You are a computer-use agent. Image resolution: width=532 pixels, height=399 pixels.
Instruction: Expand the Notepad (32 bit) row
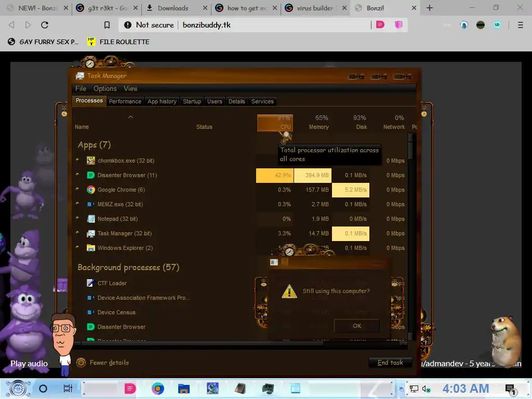click(77, 218)
